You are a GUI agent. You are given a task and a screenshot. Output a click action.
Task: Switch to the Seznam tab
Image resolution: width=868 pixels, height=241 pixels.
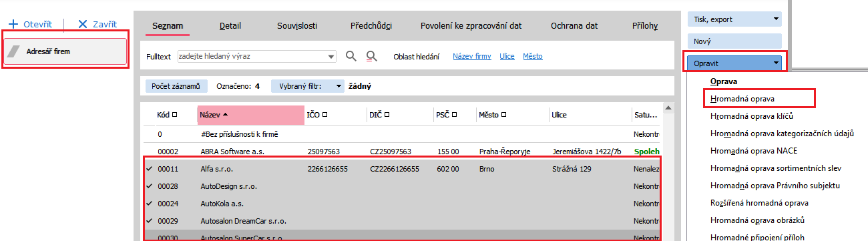coord(167,26)
